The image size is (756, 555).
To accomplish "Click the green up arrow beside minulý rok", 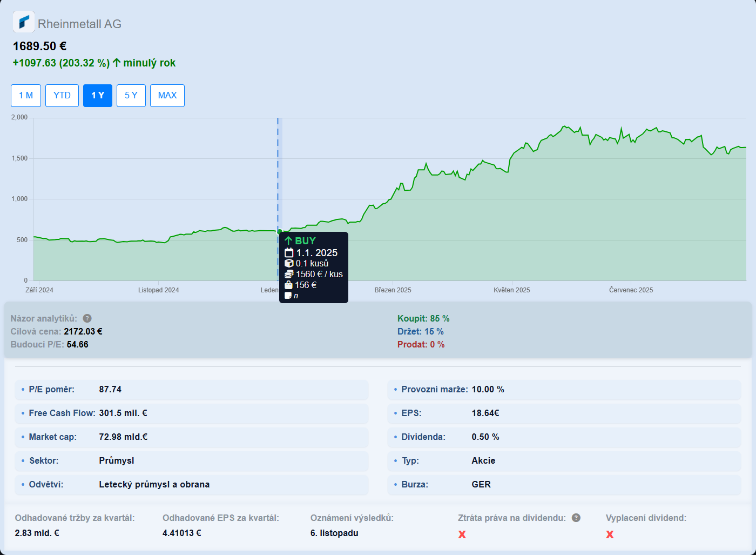I will point(117,63).
